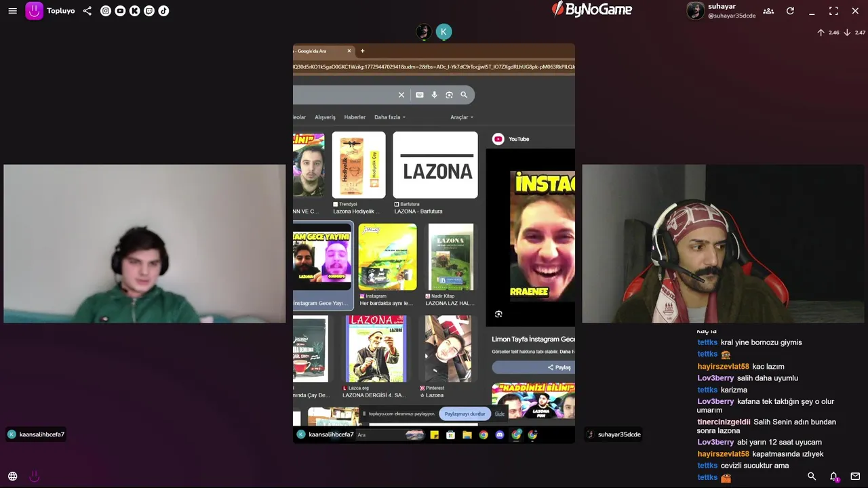Screen dimensions: 868x488
Task: Select the dark participant avatar above stream
Action: click(x=424, y=32)
